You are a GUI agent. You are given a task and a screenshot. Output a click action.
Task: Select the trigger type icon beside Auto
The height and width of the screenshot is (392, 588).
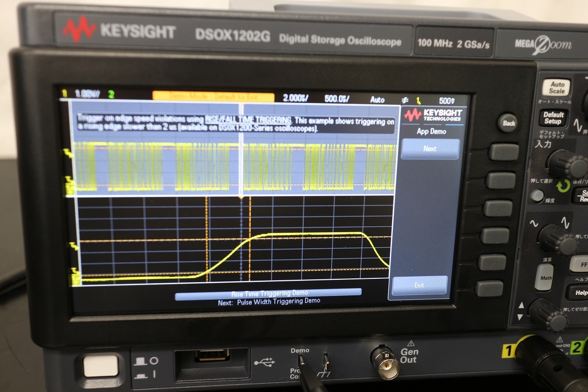(404, 100)
